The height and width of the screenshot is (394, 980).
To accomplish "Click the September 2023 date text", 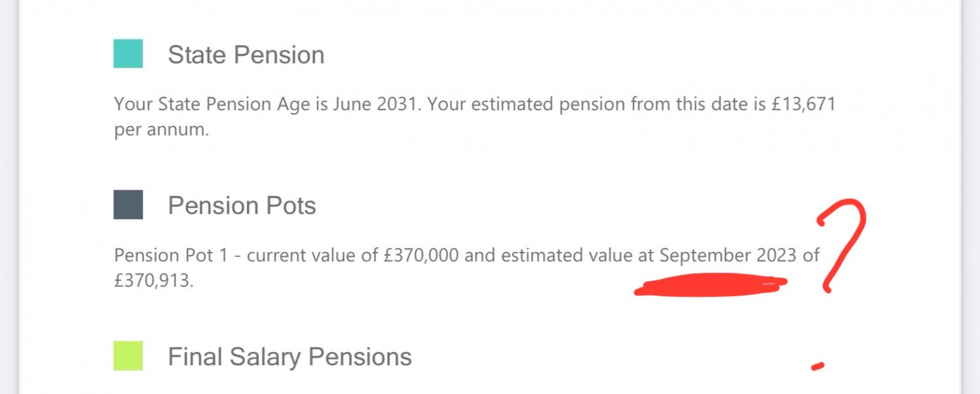I will pyautogui.click(x=728, y=255).
